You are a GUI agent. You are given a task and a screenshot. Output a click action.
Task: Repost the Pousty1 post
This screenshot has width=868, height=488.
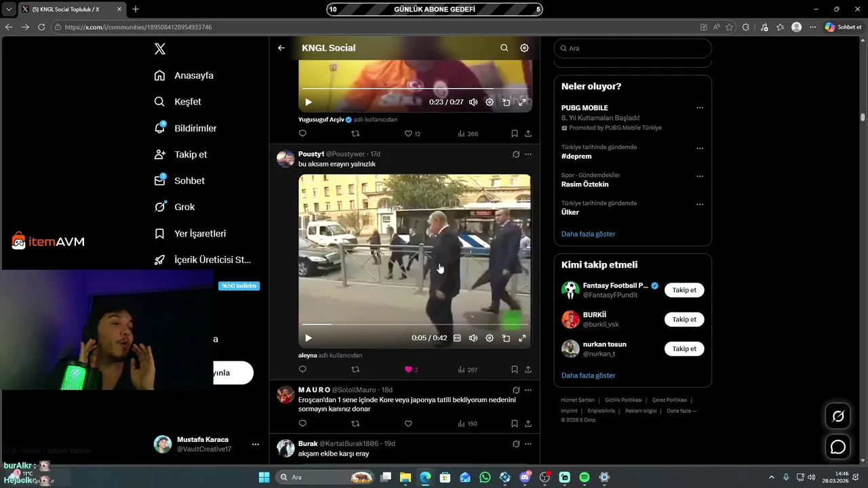(355, 369)
